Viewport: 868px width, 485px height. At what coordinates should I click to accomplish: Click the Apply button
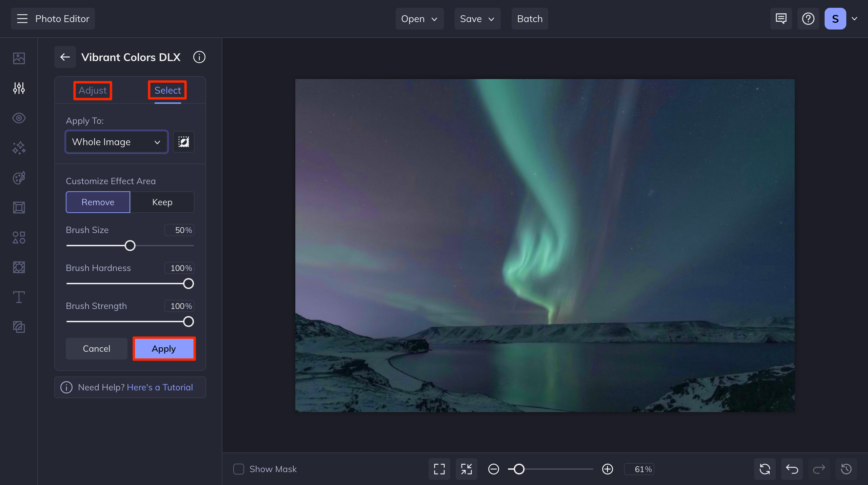164,349
